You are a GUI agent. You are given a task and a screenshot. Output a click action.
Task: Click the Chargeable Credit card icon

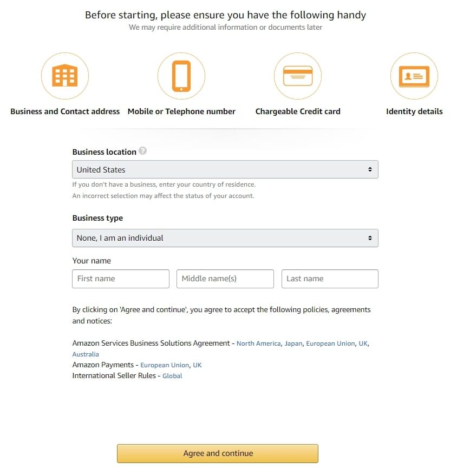pyautogui.click(x=298, y=76)
